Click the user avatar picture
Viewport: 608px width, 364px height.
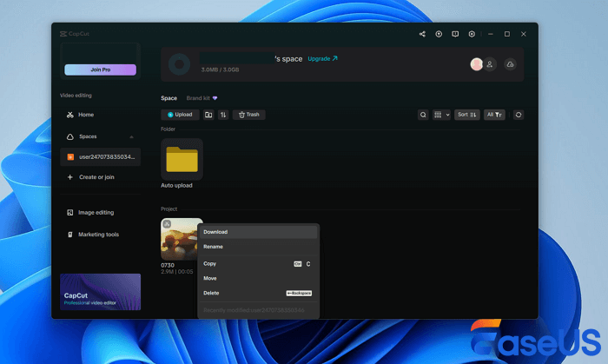pyautogui.click(x=477, y=64)
